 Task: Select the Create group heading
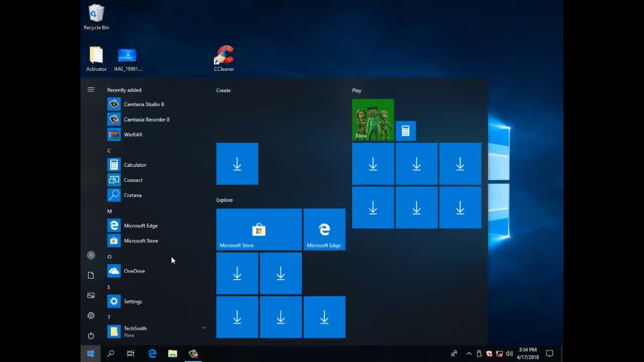[x=223, y=90]
